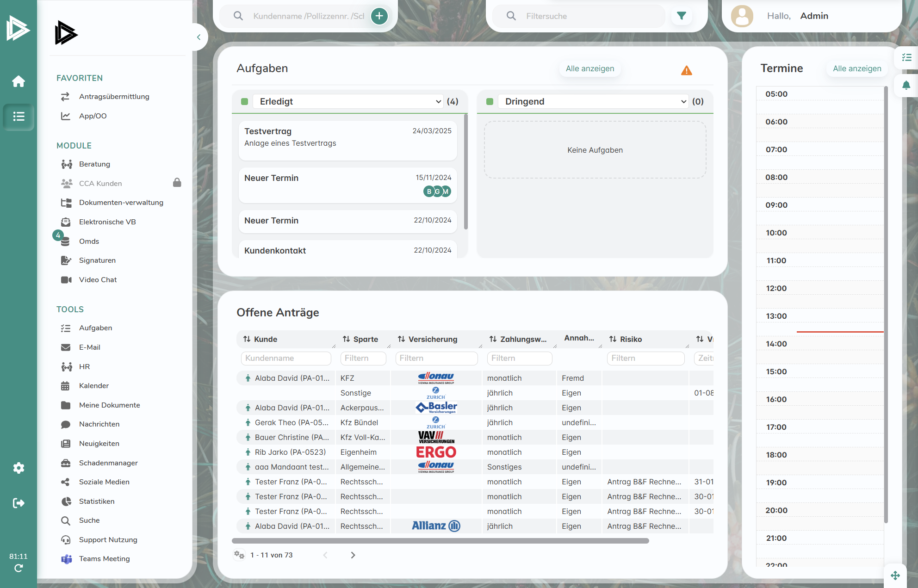Open settings gear in left rail
This screenshot has height=588, width=918.
click(19, 468)
